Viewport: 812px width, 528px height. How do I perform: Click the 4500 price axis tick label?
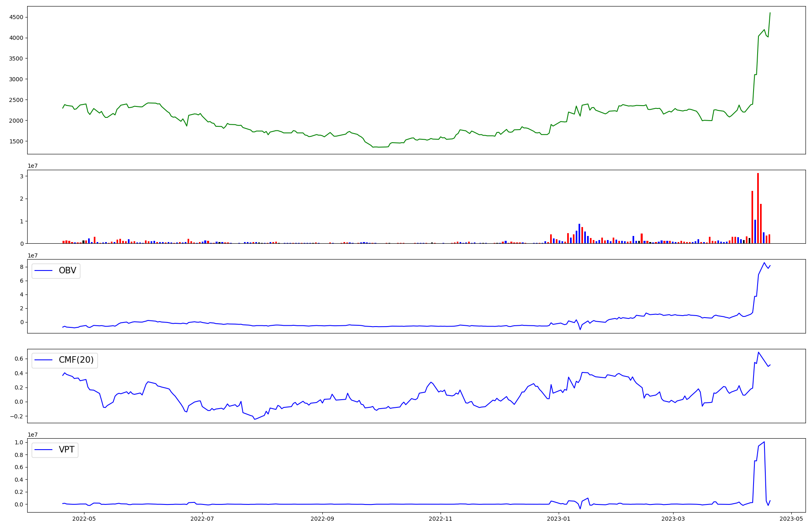click(x=15, y=17)
